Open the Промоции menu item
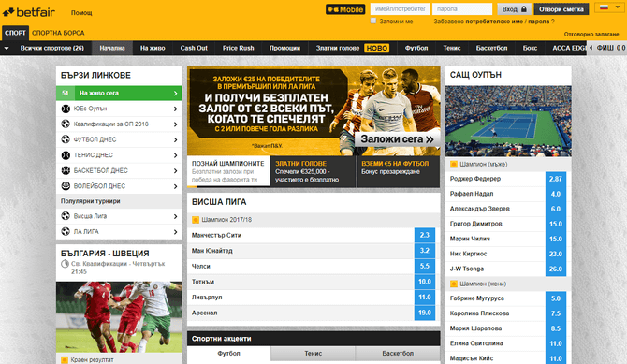The height and width of the screenshot is (364, 627). point(284,48)
